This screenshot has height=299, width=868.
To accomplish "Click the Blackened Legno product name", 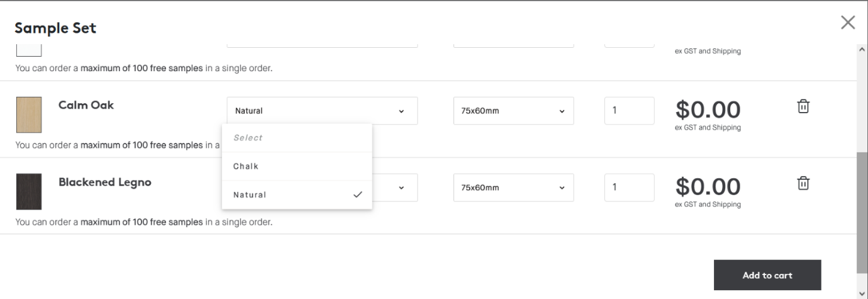I will tap(104, 182).
